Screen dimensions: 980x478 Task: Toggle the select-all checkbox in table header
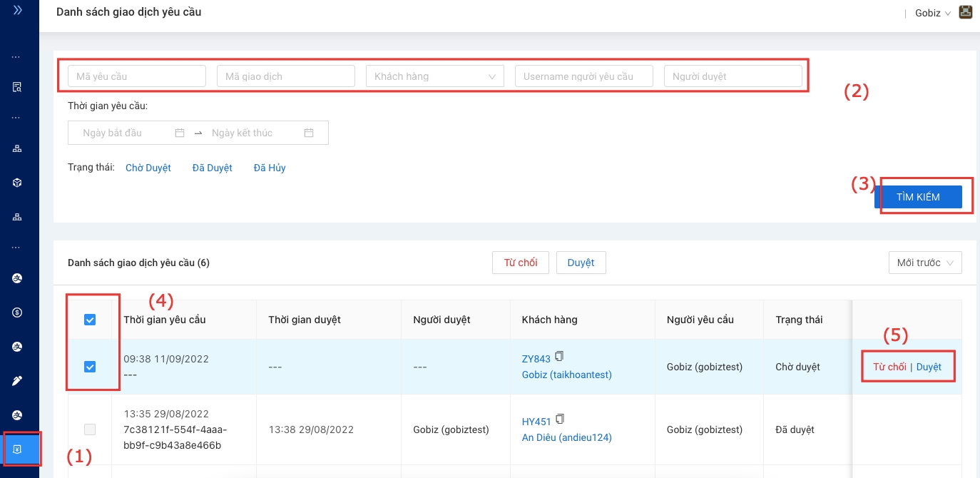coord(90,320)
